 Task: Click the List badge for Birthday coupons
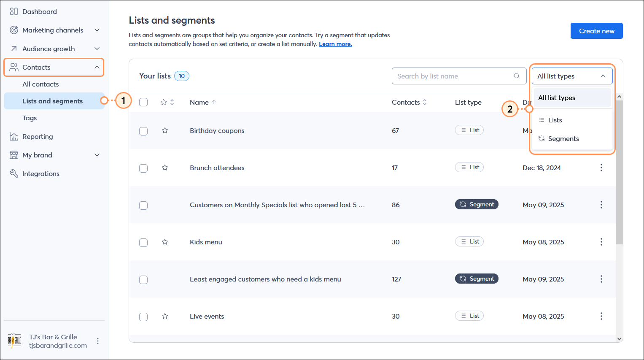tap(469, 130)
